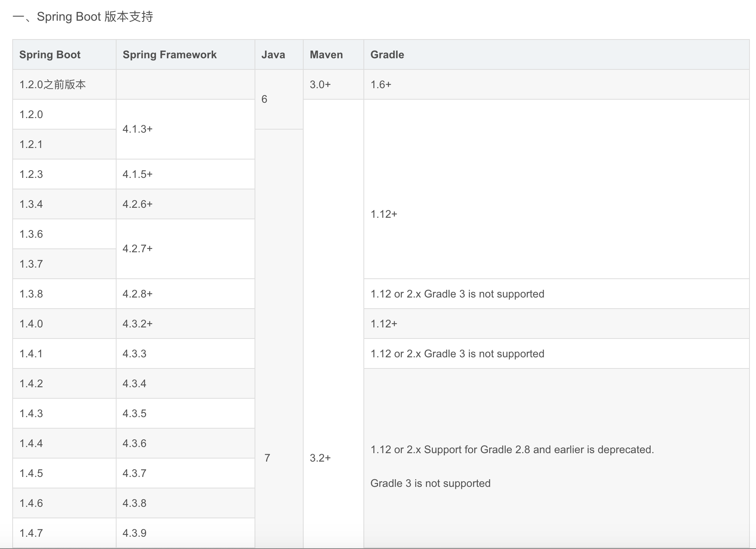Click the Spring Framework '4.3.7' cell
This screenshot has height=549, width=756.
186,473
